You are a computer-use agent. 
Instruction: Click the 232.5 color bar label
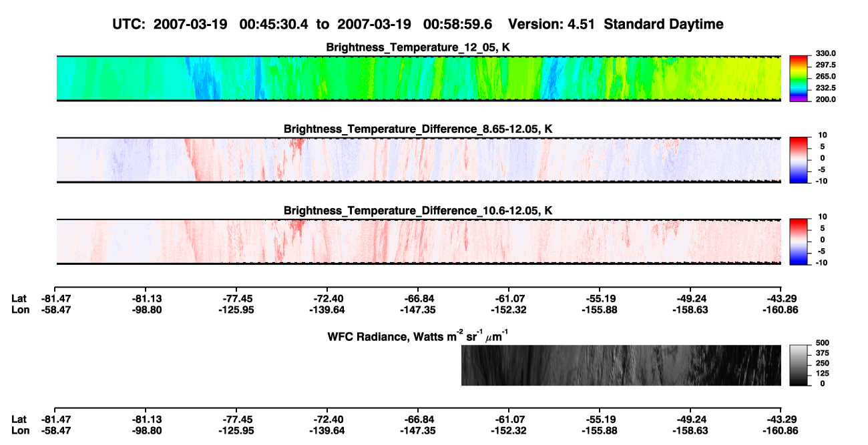tap(826, 87)
